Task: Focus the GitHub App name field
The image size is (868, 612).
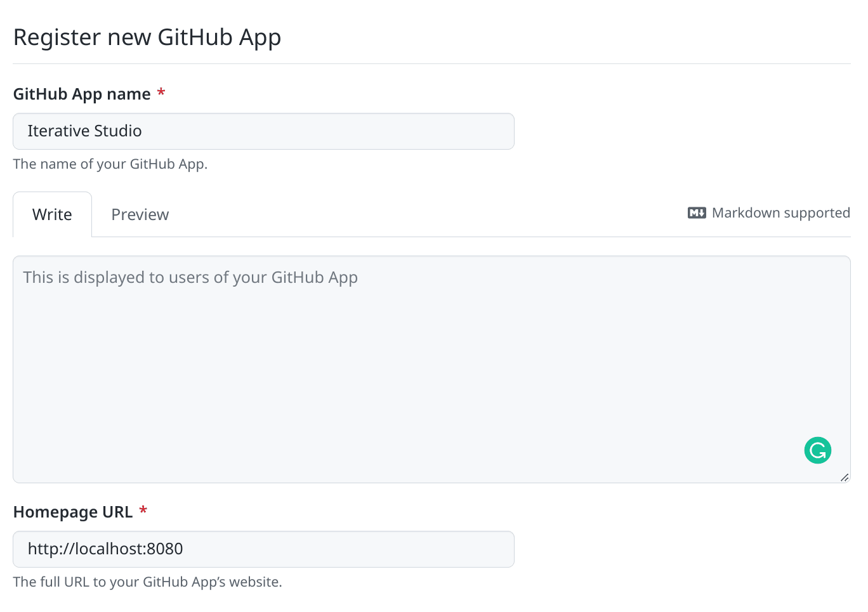Action: 263,131
